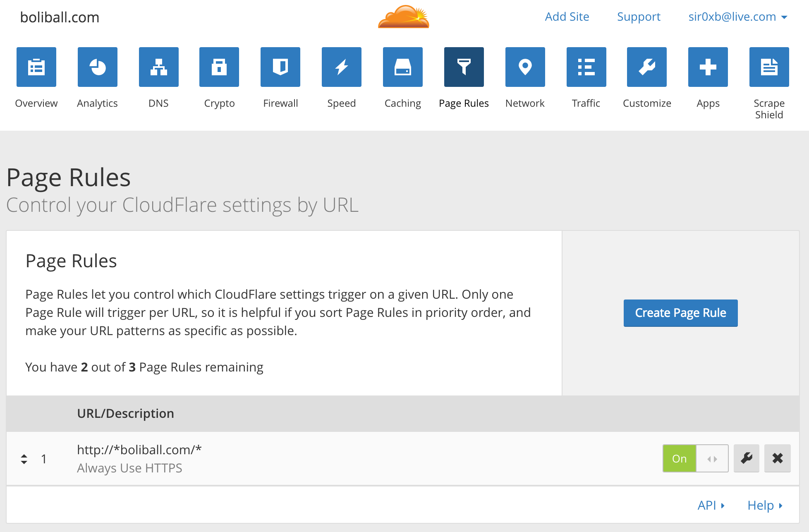Delete the boliball.com page rule

(778, 458)
